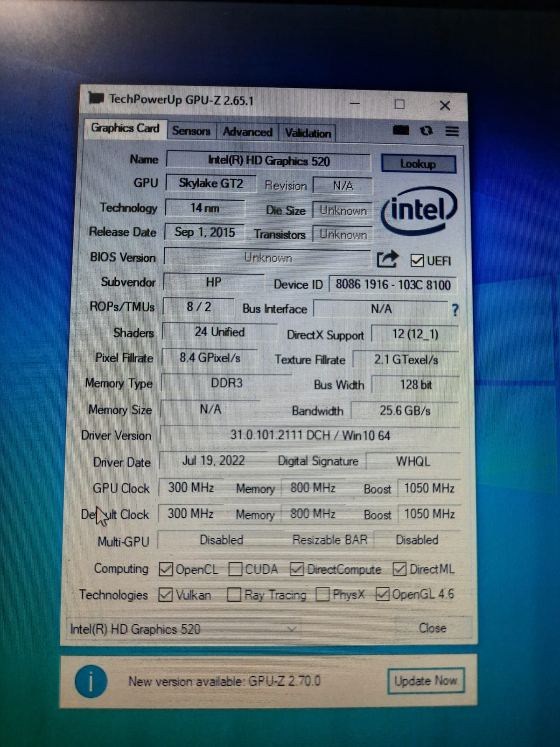560x747 pixels.
Task: Toggle the DirectML checkbox
Action: pyautogui.click(x=399, y=569)
